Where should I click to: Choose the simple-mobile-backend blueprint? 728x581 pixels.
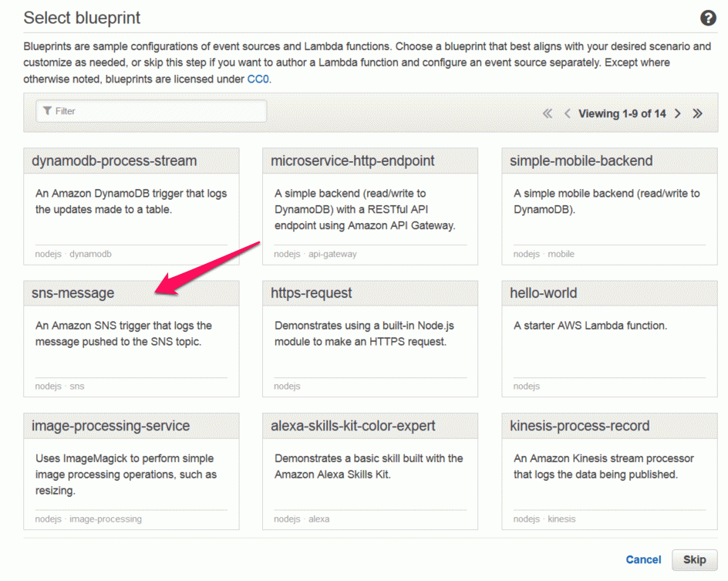pos(609,207)
